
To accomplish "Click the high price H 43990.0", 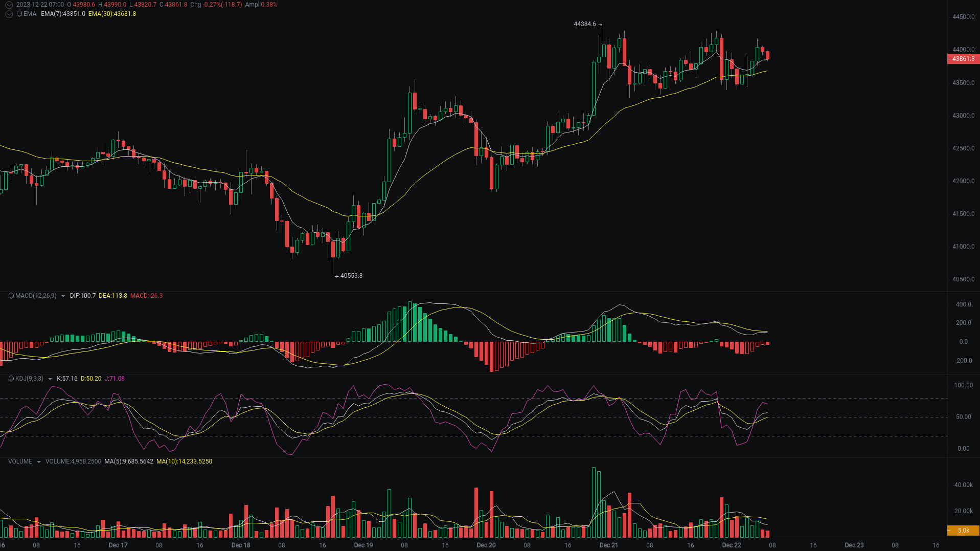I will click(x=112, y=5).
